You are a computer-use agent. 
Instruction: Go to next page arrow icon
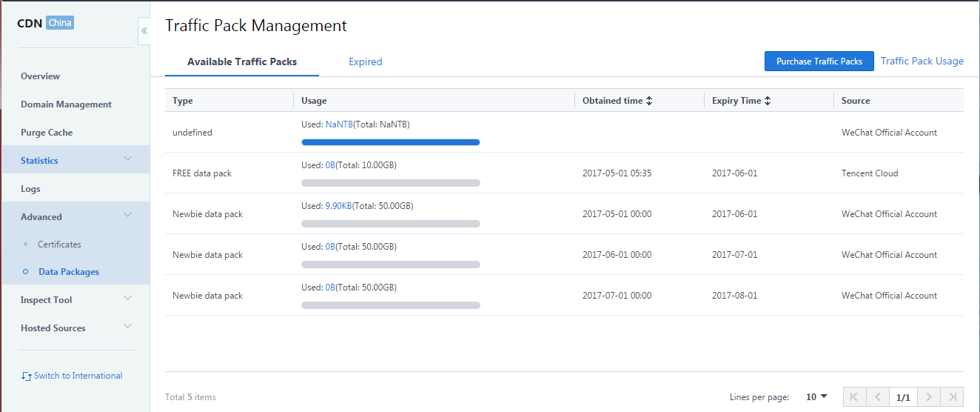point(929,397)
